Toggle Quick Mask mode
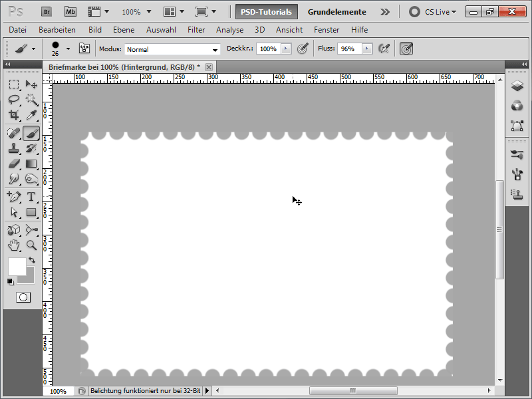 point(23,297)
